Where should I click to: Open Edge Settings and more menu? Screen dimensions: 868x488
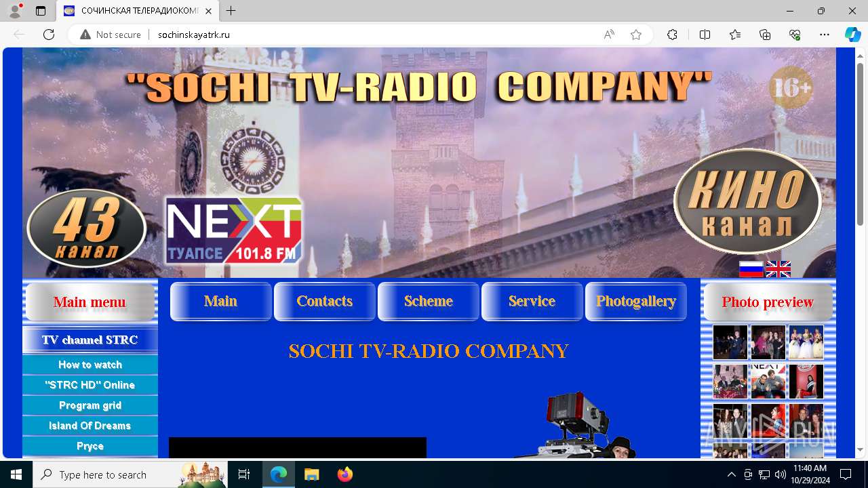pyautogui.click(x=825, y=35)
